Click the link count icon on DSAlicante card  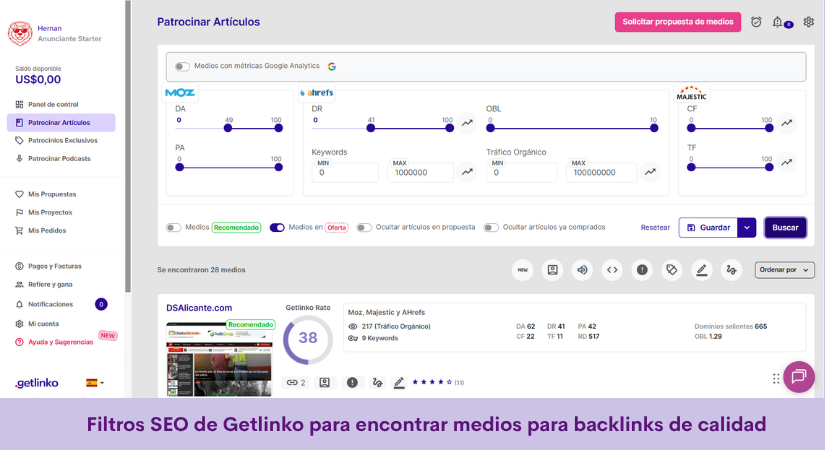[x=296, y=383]
